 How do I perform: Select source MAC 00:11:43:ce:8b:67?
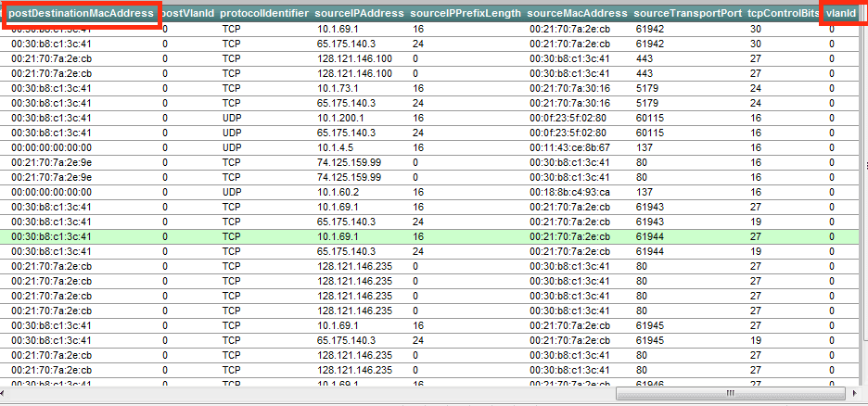pos(569,147)
